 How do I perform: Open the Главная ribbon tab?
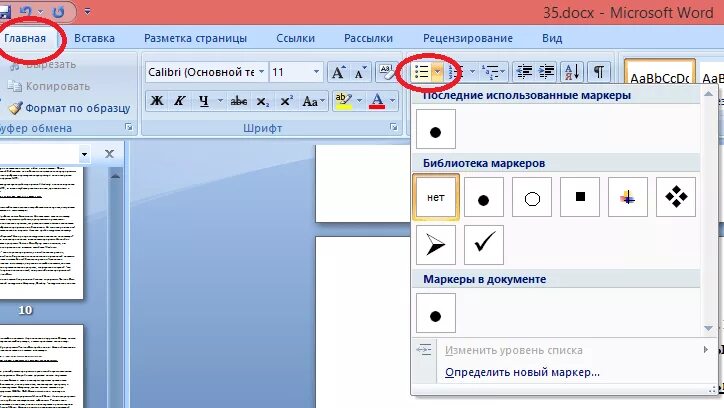(25, 38)
